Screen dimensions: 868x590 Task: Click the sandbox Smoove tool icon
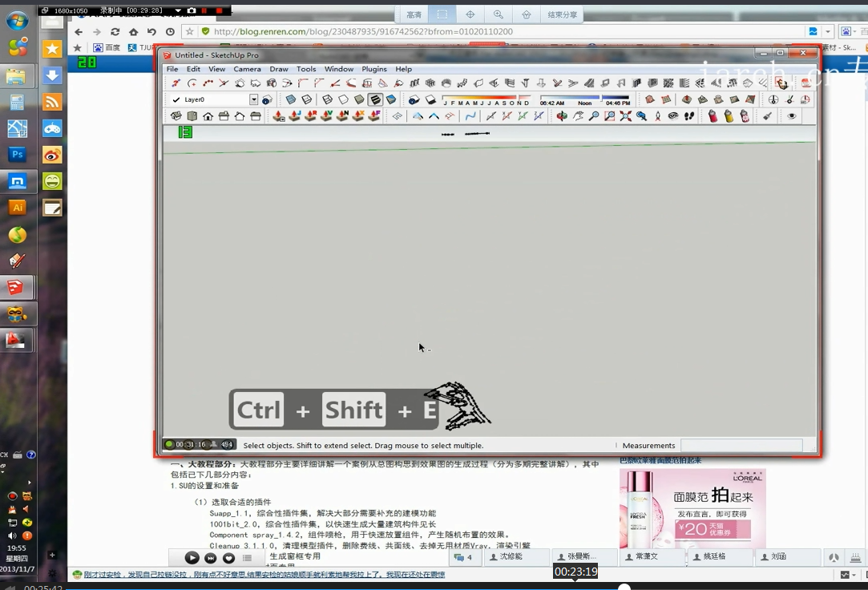(x=686, y=99)
